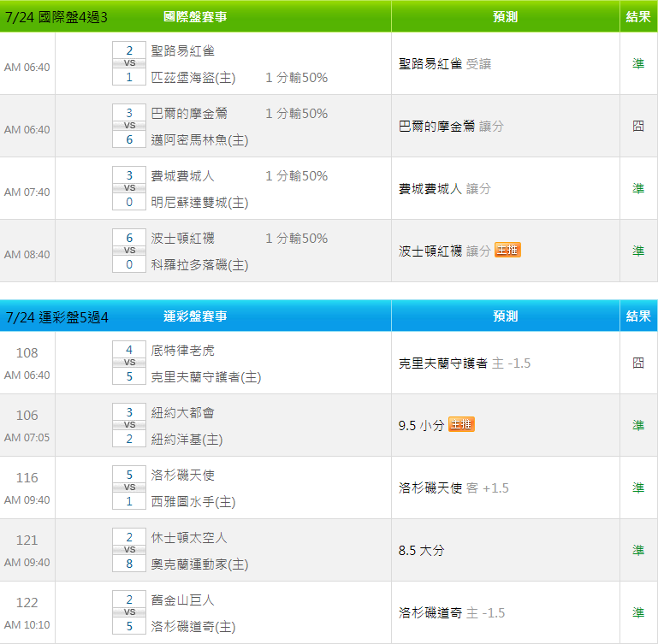Click handicap 1 分輸50% beside 費城費城人

pos(297,176)
